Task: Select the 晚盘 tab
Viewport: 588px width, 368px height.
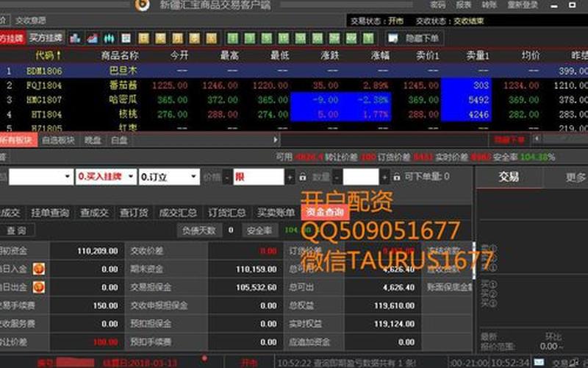Action: click(x=93, y=140)
